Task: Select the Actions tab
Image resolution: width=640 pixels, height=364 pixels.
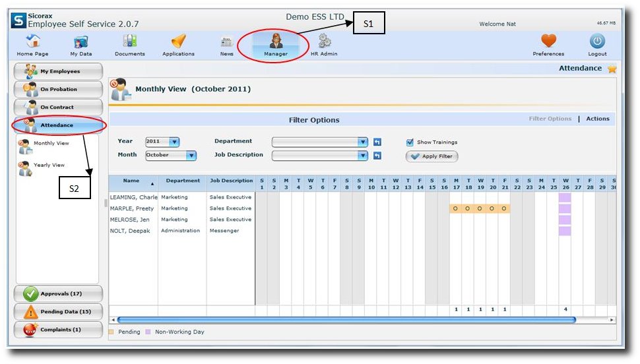Action: tap(597, 119)
